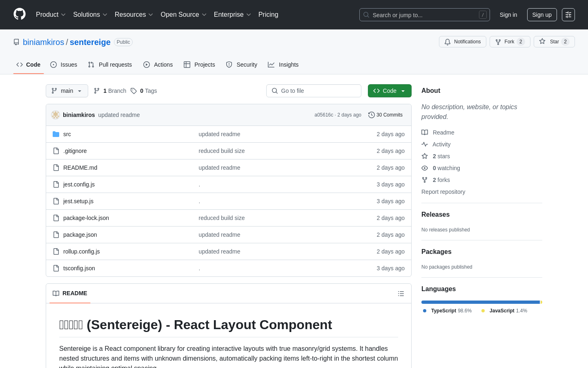Click the src folder icon

(56, 134)
